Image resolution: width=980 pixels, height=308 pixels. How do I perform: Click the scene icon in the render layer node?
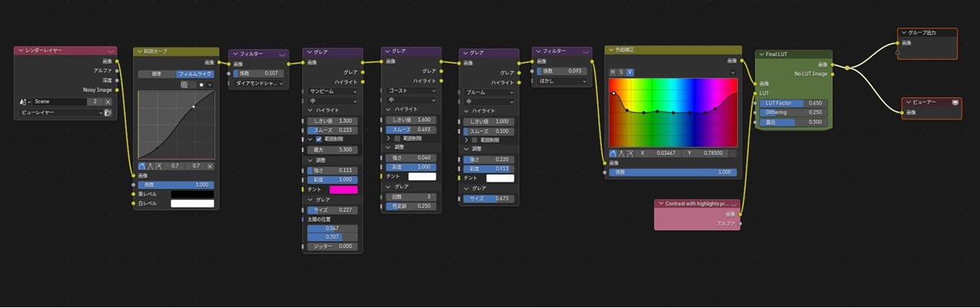point(24,101)
